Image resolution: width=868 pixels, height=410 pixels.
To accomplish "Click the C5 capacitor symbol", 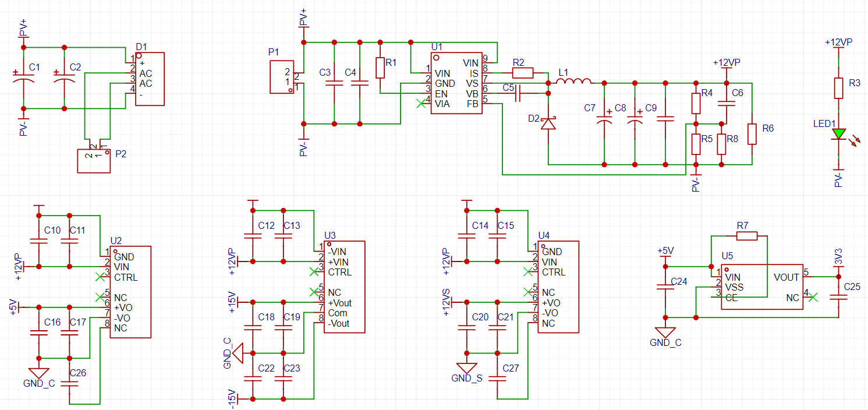I will click(x=519, y=93).
